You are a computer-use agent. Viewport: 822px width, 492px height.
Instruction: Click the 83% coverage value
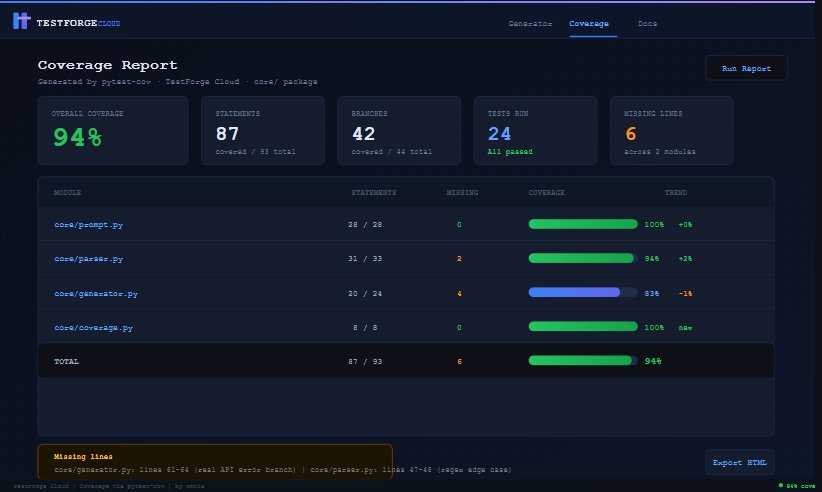point(652,294)
